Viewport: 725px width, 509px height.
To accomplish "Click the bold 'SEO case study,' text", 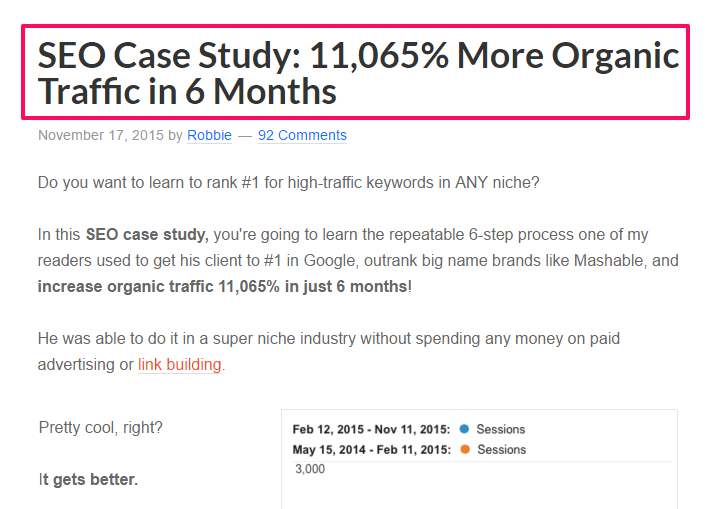I will pos(147,234).
